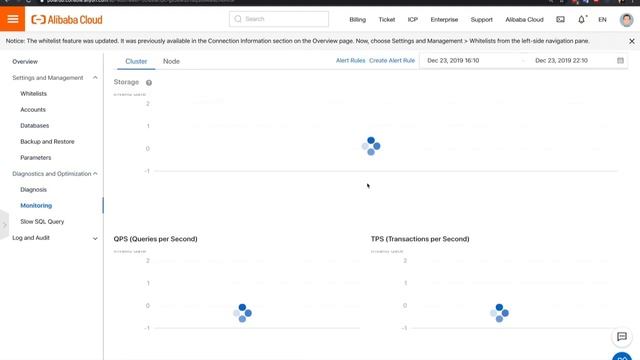Screen dimensions: 640x360
Task: Open the Alibaba Cloud top menu link
Action: tap(524, 20)
